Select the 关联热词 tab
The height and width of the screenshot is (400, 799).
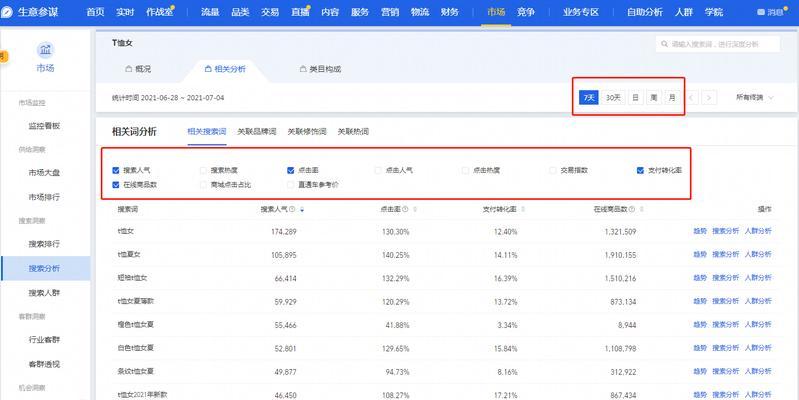[x=353, y=132]
